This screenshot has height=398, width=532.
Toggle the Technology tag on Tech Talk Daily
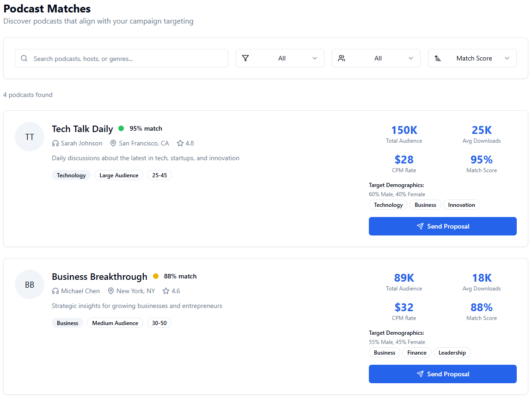[x=71, y=175]
